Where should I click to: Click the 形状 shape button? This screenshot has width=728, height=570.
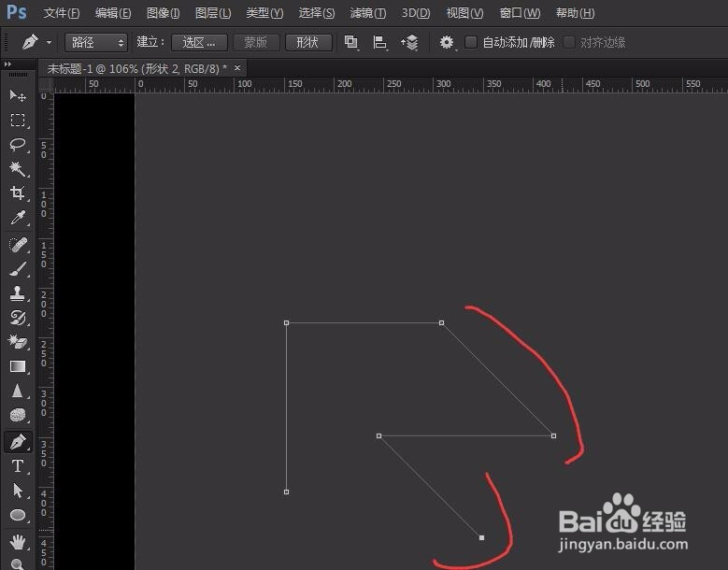[x=308, y=43]
